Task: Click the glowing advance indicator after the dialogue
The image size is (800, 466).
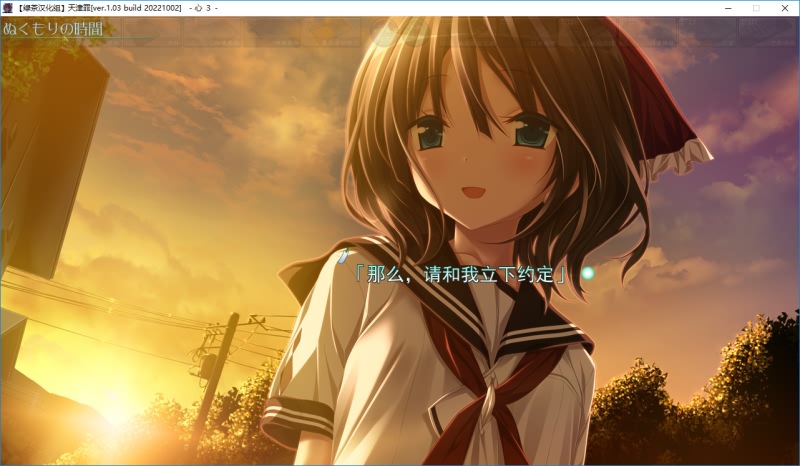Action: pyautogui.click(x=588, y=273)
